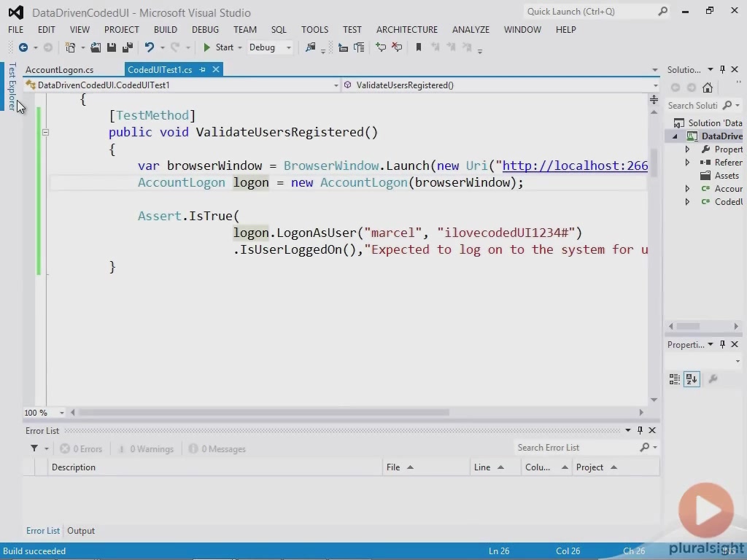Collapse the ValidateUsersRegistered method outline
Image resolution: width=747 pixels, height=560 pixels.
click(45, 133)
